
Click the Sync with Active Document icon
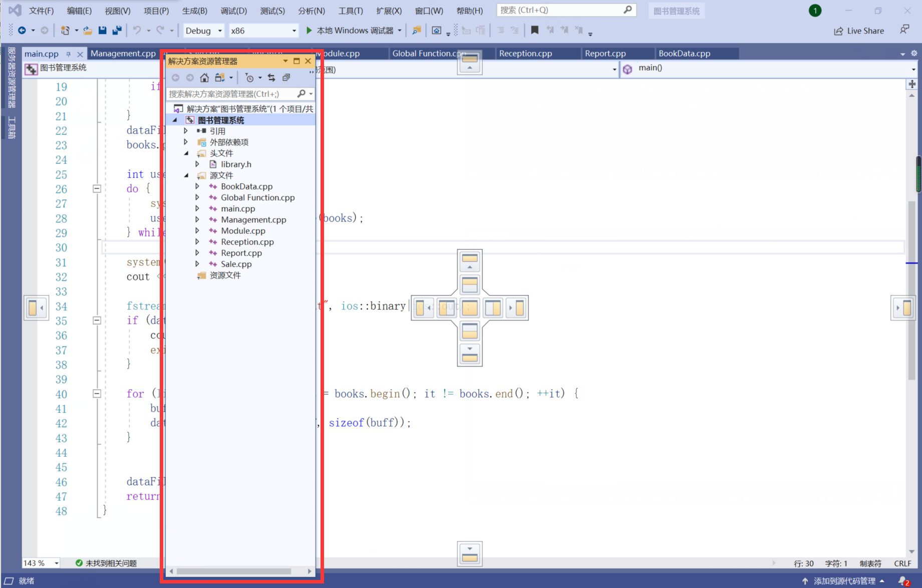pos(271,78)
